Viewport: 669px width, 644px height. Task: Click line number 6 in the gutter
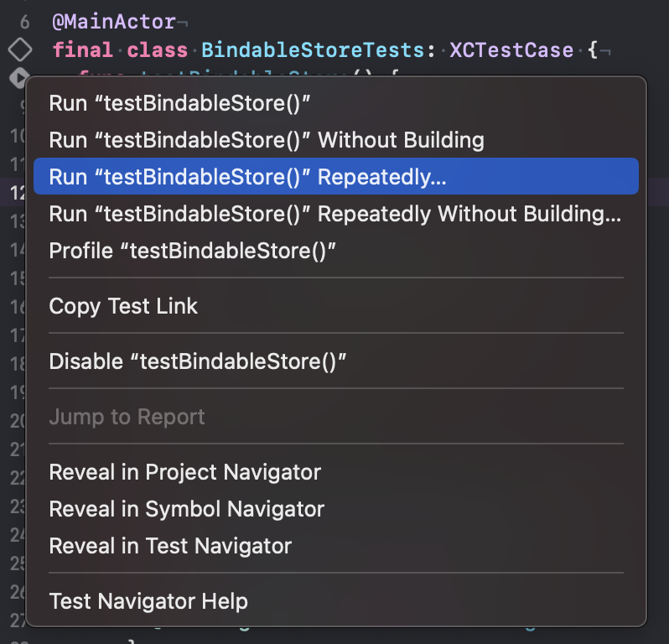pos(24,22)
